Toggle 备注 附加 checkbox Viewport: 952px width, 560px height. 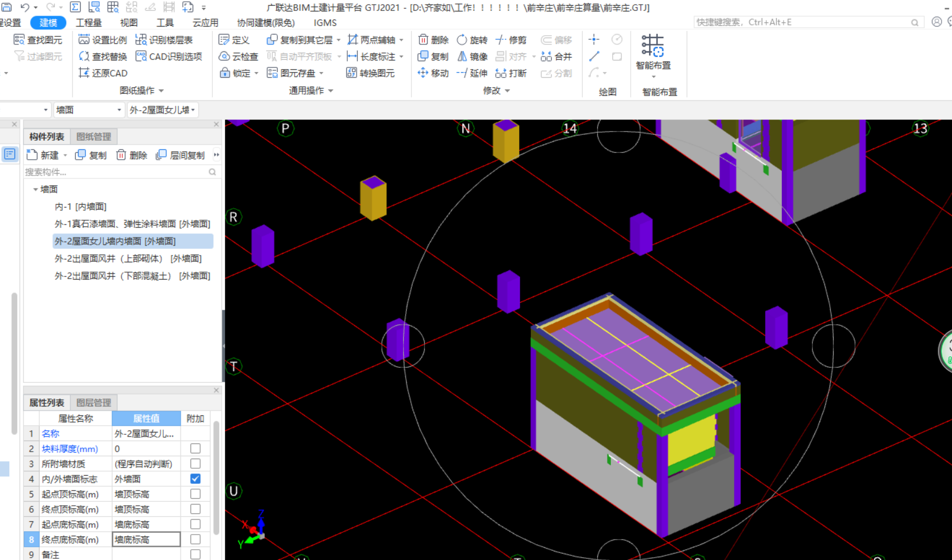pos(196,554)
